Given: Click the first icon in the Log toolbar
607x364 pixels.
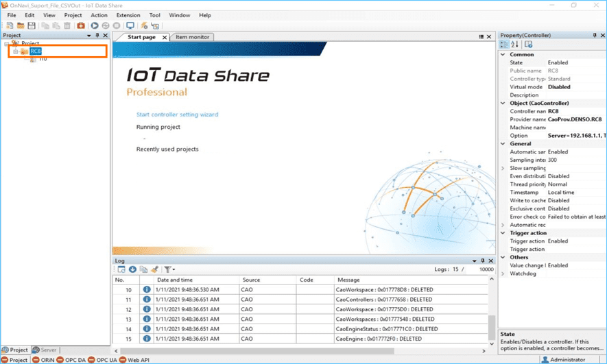Looking at the screenshot, I should click(x=121, y=269).
